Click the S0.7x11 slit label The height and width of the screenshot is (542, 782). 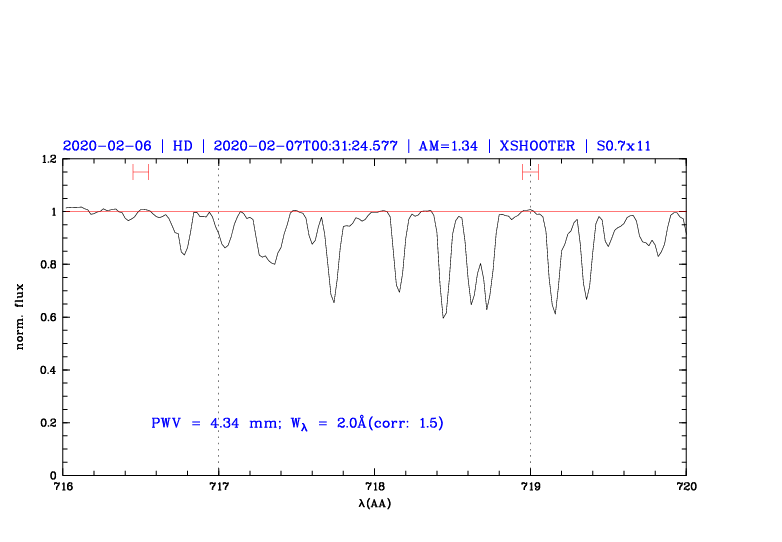point(623,146)
